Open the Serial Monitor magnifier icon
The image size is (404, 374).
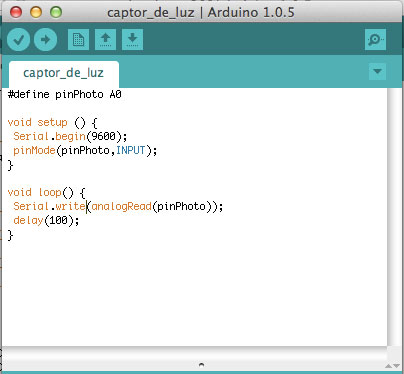(x=375, y=40)
